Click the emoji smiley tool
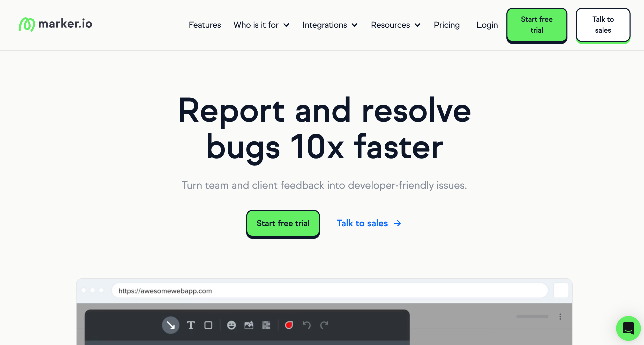Image resolution: width=644 pixels, height=345 pixels. coord(231,325)
